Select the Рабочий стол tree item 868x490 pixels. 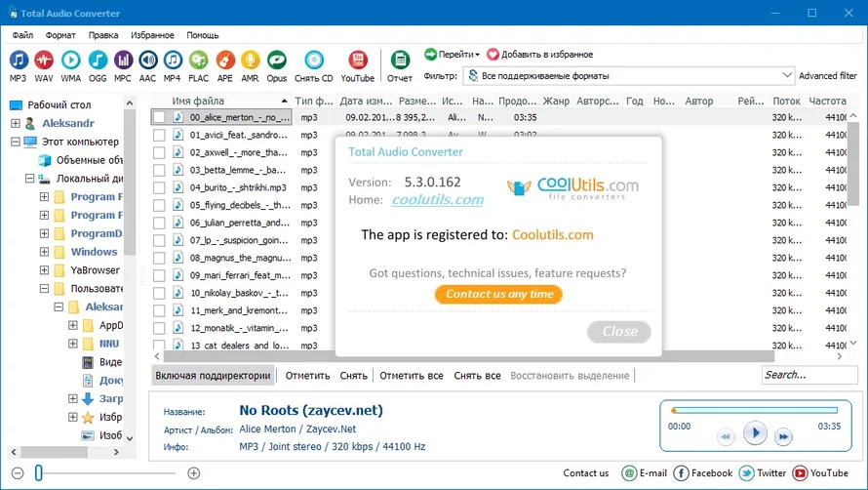point(59,104)
